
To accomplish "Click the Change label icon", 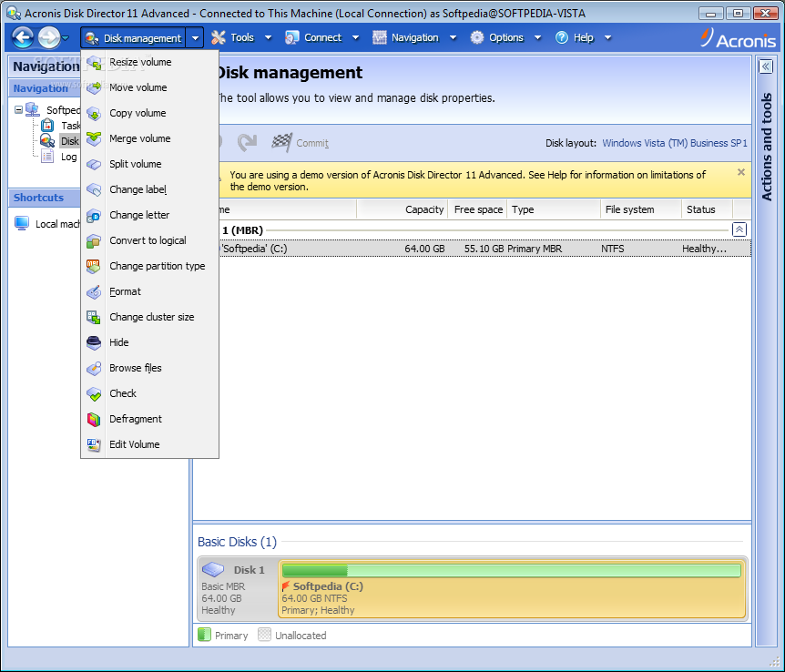I will coord(94,189).
